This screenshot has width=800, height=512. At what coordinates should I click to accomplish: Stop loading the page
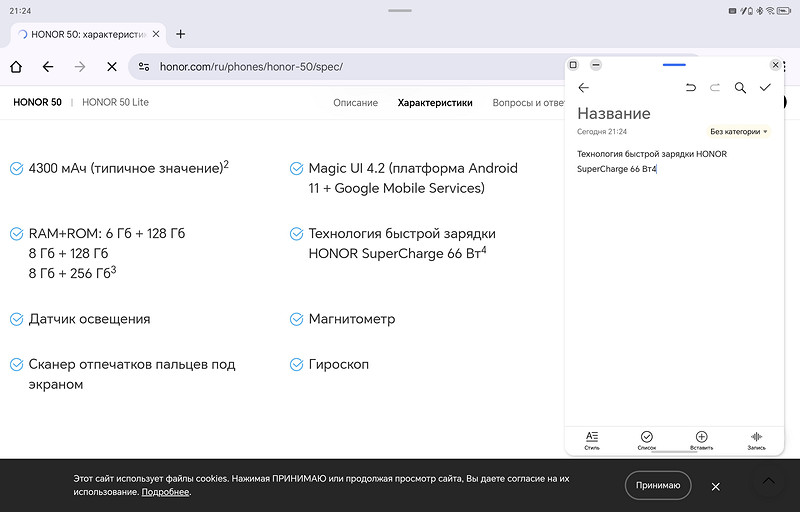[x=112, y=67]
